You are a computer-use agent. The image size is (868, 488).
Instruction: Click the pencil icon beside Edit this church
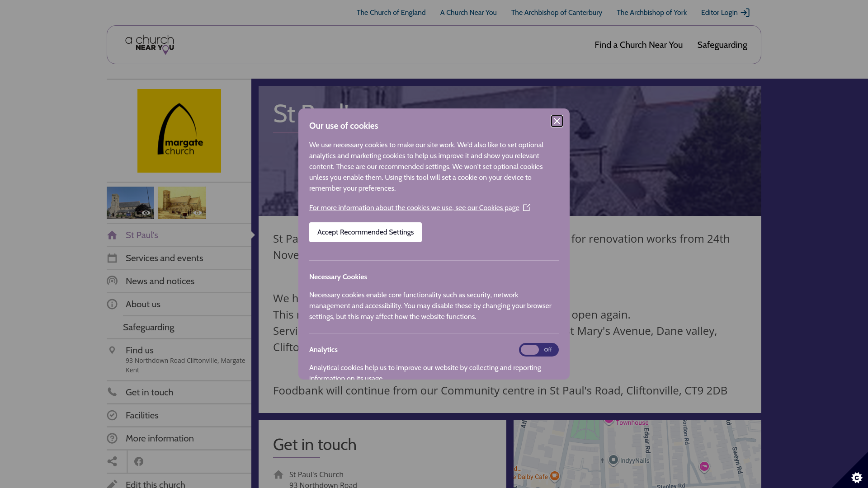[x=112, y=484]
